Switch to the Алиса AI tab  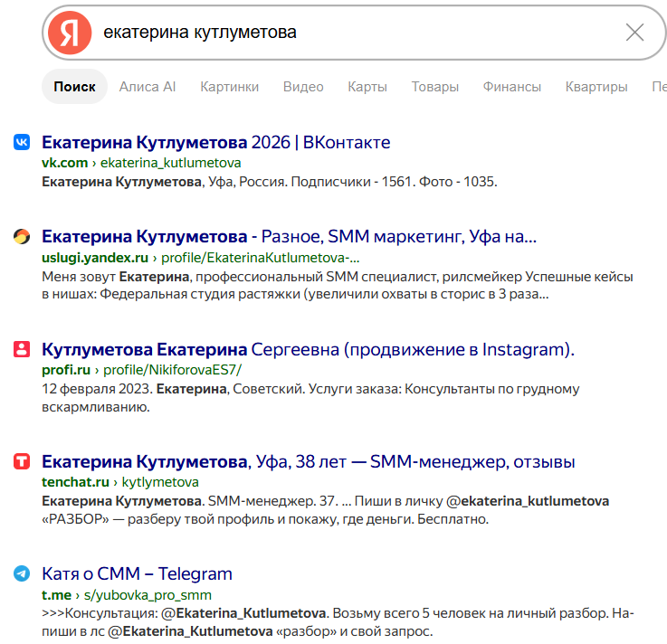(x=148, y=87)
